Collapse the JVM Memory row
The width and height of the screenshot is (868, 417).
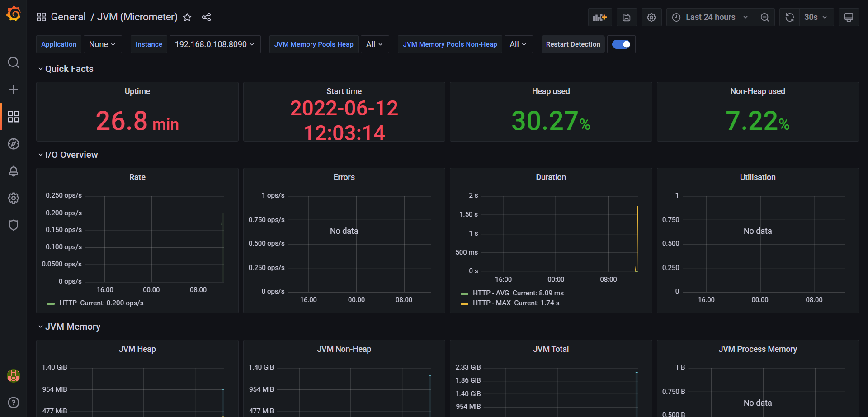69,327
